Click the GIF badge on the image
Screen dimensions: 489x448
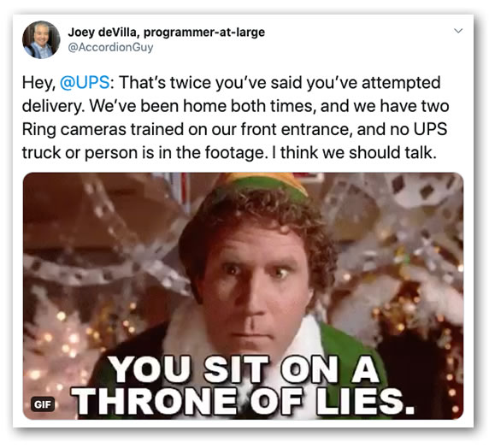coord(43,404)
